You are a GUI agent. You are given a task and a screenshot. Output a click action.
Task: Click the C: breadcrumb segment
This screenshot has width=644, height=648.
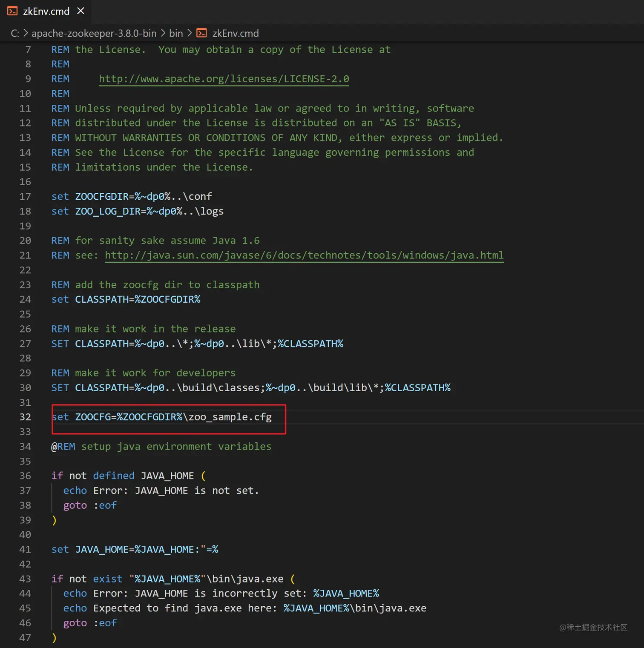click(15, 33)
